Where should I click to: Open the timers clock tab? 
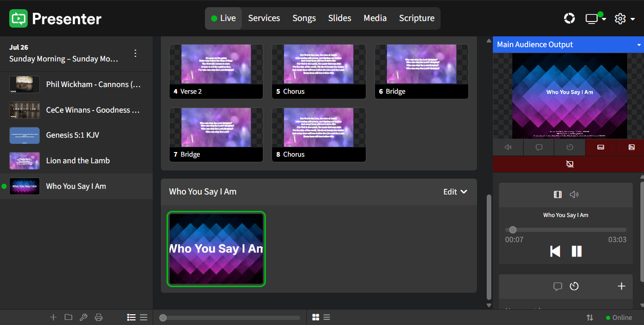(574, 287)
